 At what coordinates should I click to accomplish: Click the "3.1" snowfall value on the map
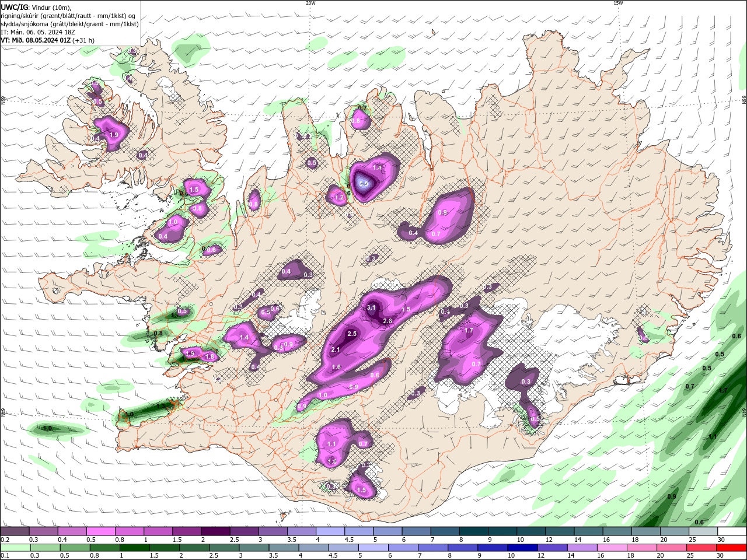pos(371,307)
